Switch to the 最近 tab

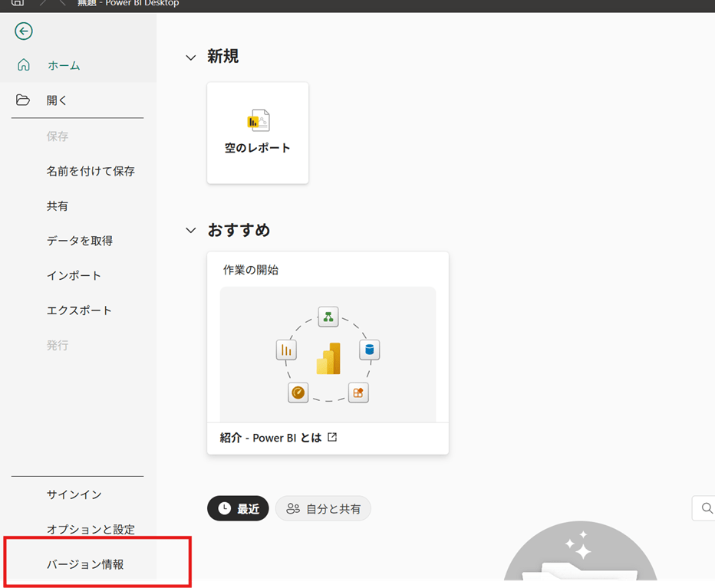point(238,508)
